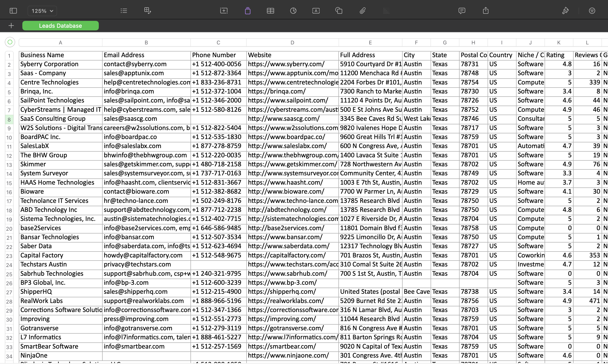
Task: Click the table select handle circle
Action: coord(10,42)
